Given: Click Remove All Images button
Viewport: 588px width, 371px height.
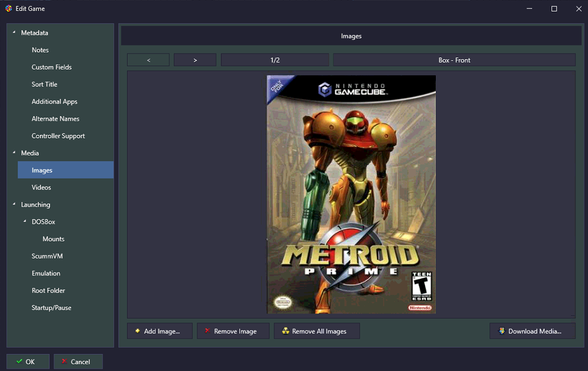Looking at the screenshot, I should [317, 331].
